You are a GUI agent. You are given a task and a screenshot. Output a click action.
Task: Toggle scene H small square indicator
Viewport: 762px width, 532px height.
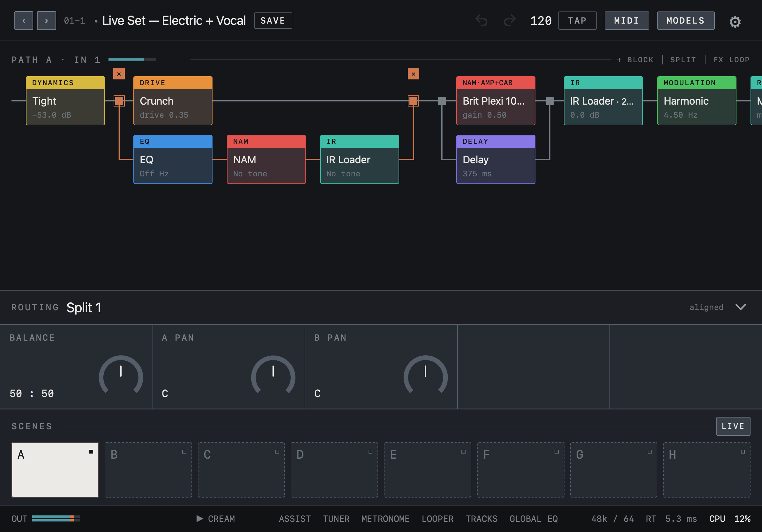pos(743,451)
